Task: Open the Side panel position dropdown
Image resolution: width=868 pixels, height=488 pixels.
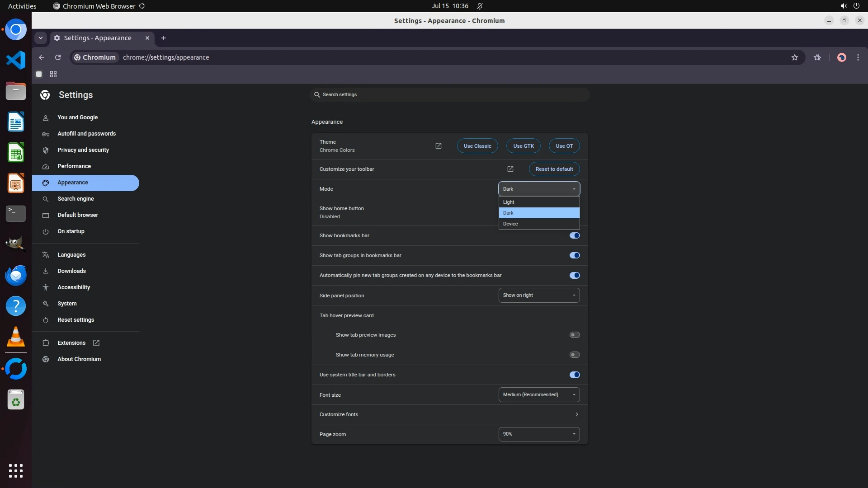Action: (x=538, y=295)
